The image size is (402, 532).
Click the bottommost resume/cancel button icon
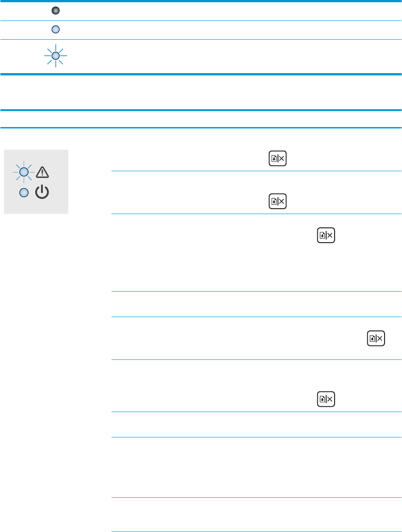click(326, 399)
